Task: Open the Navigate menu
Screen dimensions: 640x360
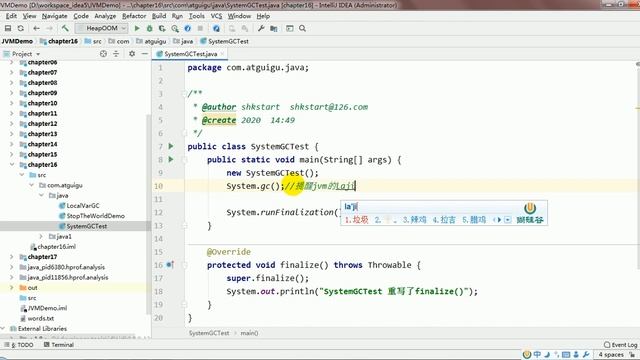Action: point(55,16)
